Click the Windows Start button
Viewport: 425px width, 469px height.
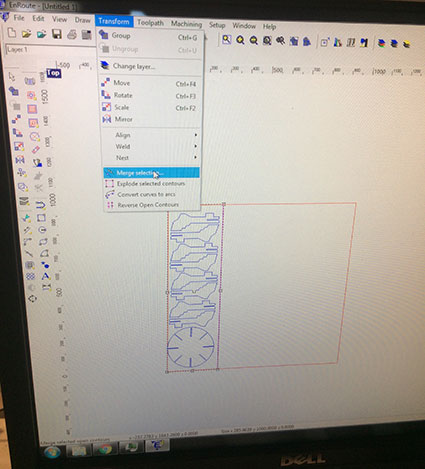(x=53, y=452)
